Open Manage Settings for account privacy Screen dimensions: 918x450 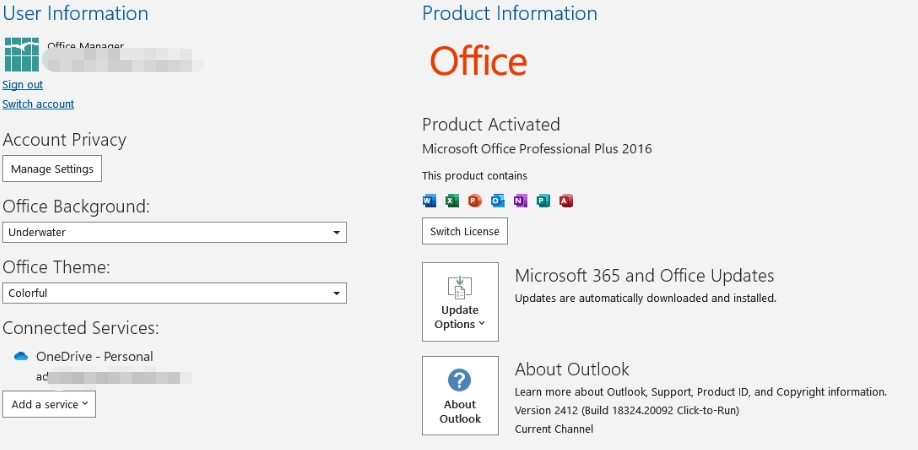point(52,169)
